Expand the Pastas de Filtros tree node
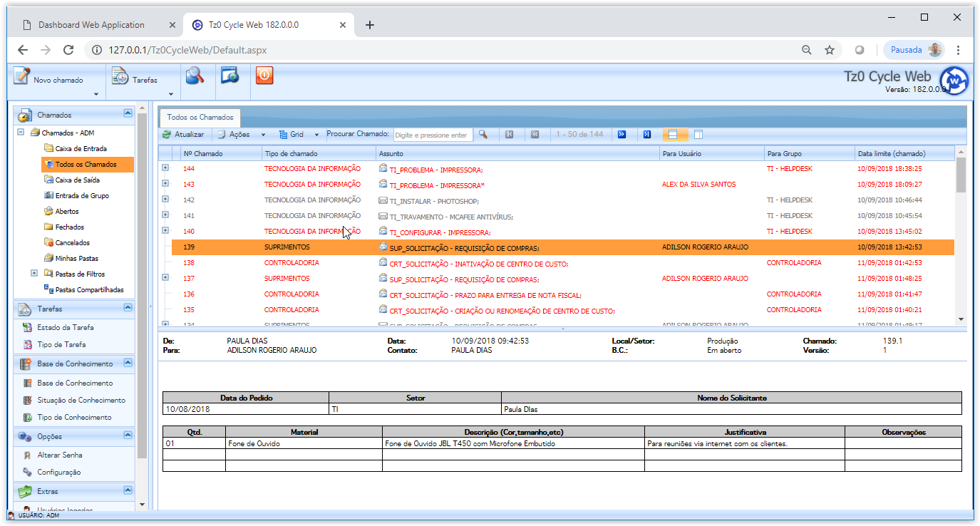 tap(34, 274)
